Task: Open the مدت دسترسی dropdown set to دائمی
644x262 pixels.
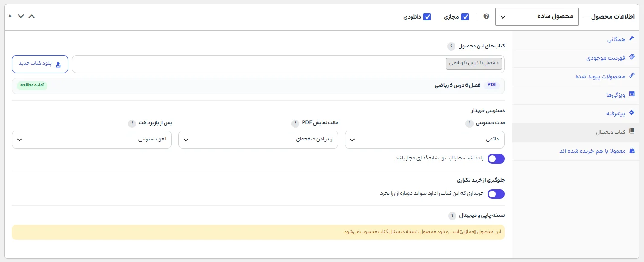Action: click(x=425, y=140)
